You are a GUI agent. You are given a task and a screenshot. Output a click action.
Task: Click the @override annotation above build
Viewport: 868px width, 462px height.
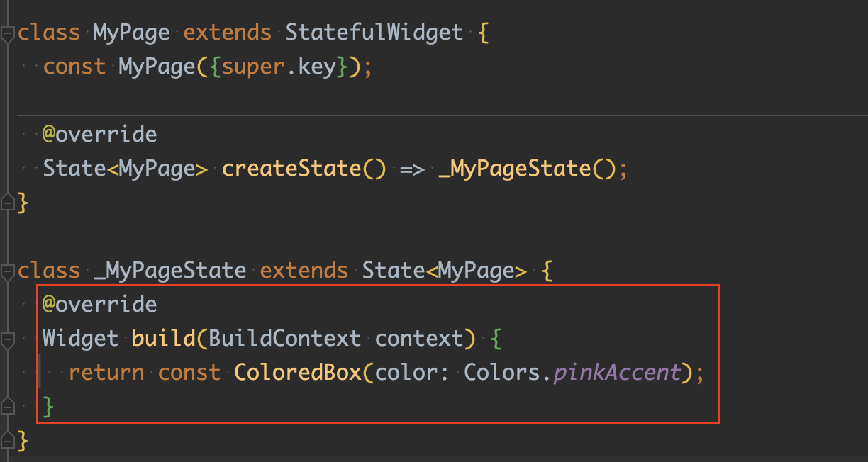tap(99, 304)
